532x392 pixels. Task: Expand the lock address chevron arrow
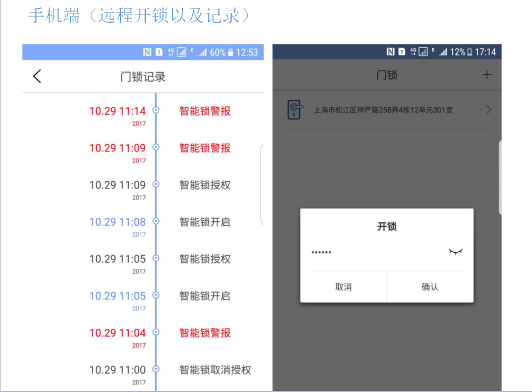pyautogui.click(x=488, y=110)
